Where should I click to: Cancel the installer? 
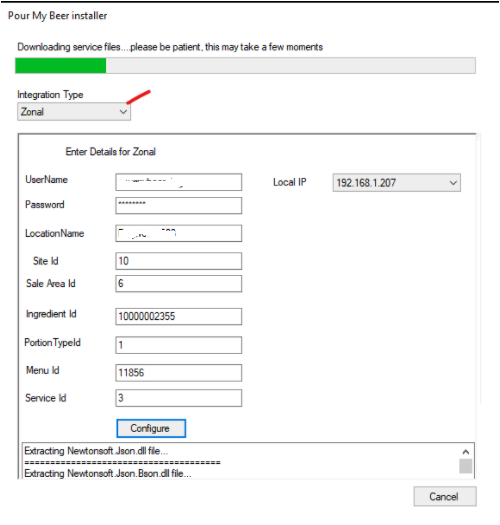(445, 496)
